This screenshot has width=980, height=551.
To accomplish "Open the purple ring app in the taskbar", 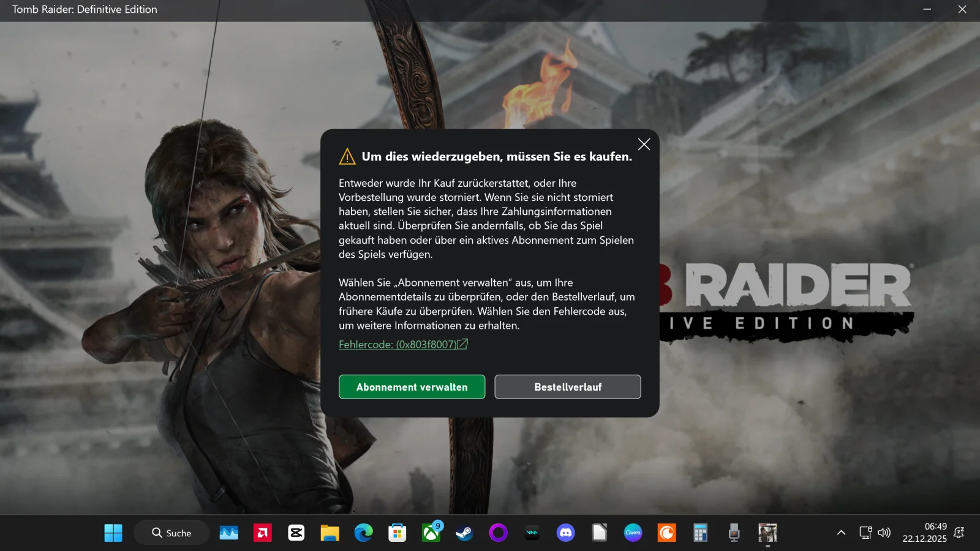I will (499, 533).
